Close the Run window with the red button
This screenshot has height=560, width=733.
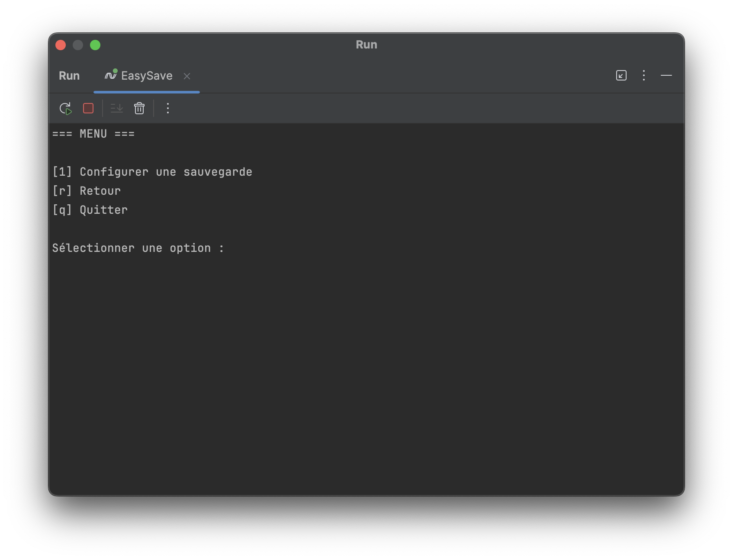coord(61,45)
